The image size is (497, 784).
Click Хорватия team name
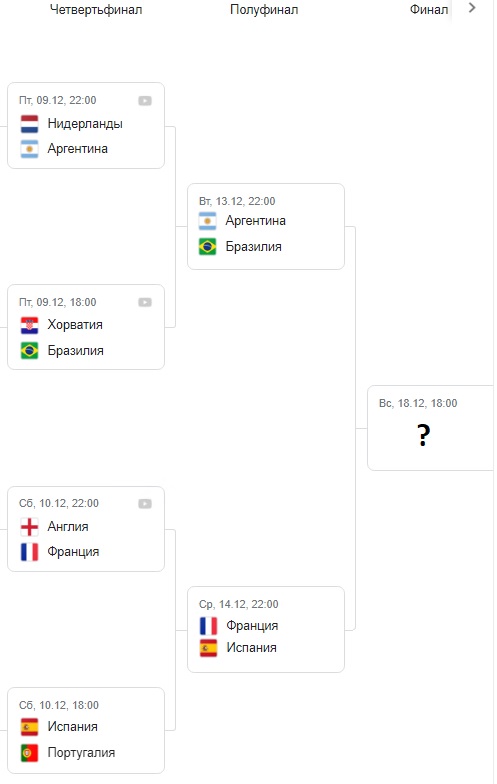75,324
